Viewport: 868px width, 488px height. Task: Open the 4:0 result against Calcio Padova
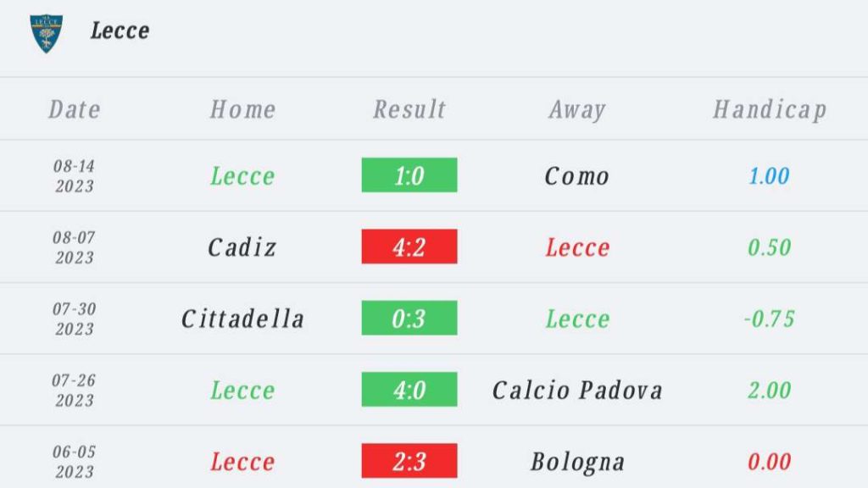409,390
